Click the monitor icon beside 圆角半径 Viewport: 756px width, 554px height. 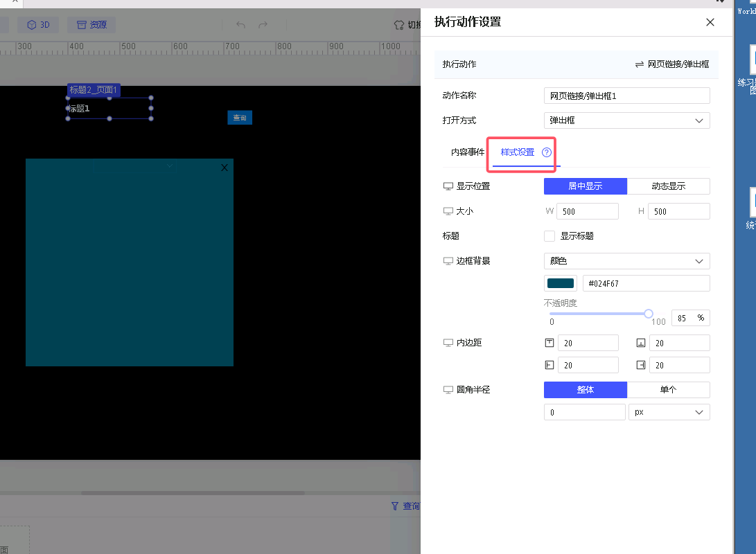point(448,390)
